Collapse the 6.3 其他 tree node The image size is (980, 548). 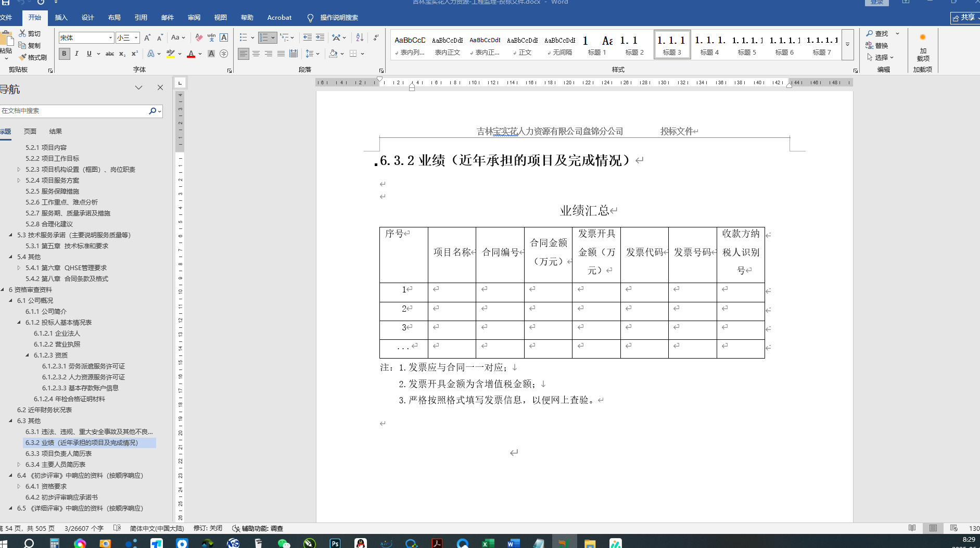click(x=10, y=420)
